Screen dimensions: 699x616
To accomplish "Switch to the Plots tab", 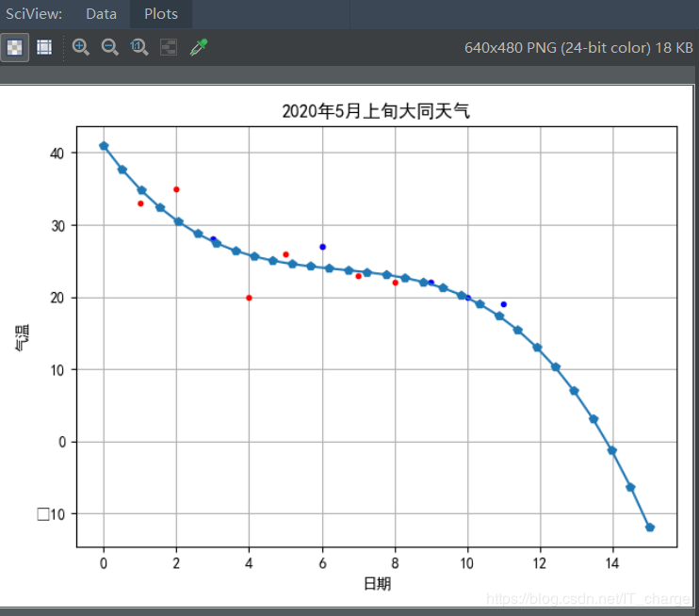I will point(161,14).
